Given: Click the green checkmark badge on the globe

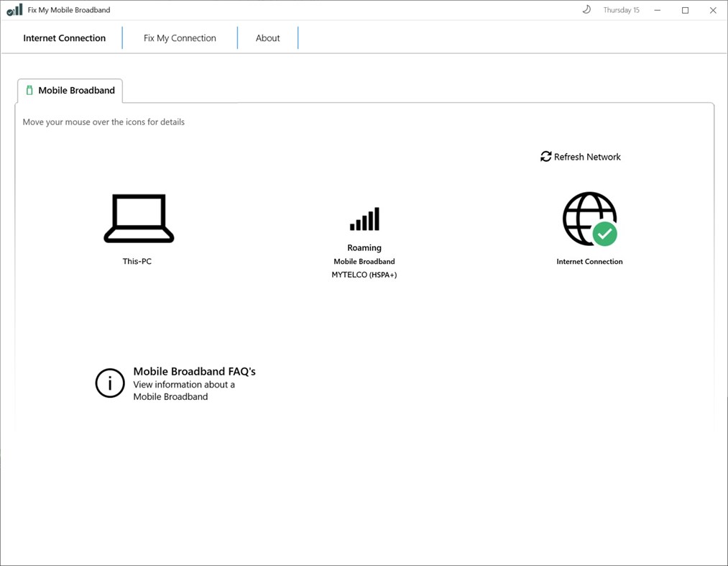Looking at the screenshot, I should click(604, 234).
